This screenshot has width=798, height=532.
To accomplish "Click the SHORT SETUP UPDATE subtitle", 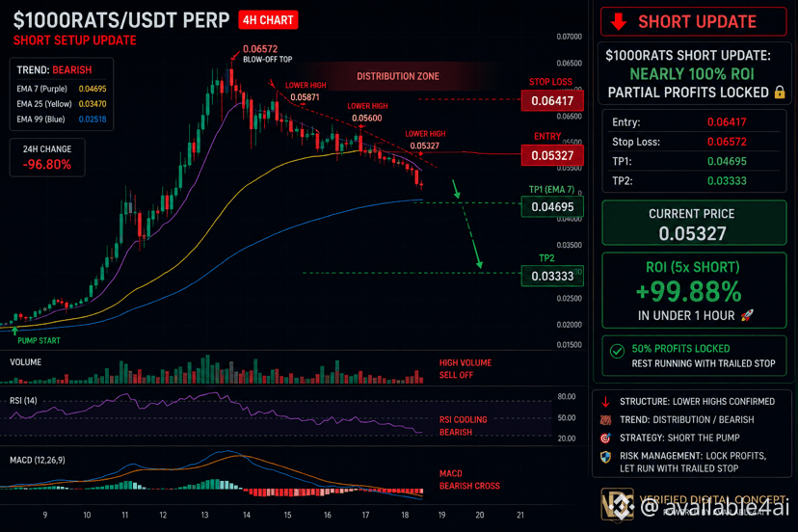I will point(75,40).
